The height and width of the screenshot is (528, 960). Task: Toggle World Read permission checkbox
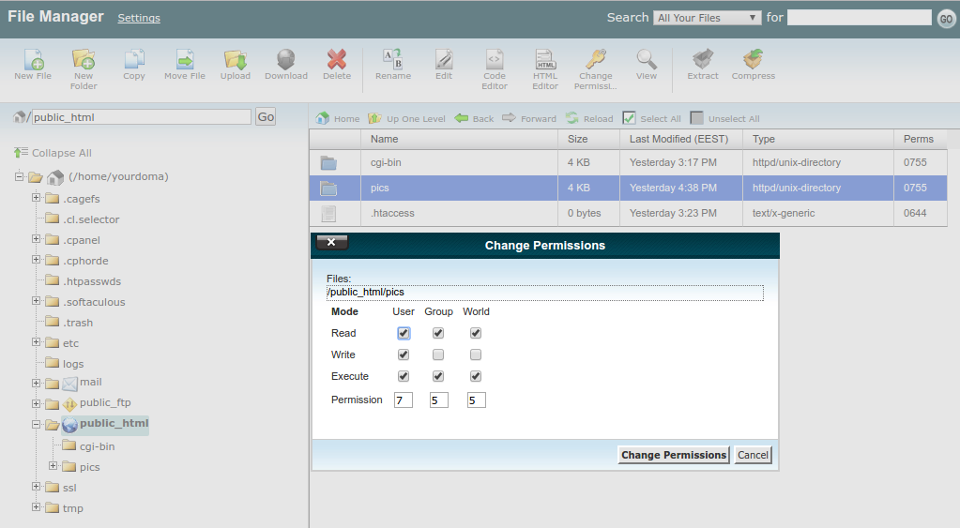[476, 333]
